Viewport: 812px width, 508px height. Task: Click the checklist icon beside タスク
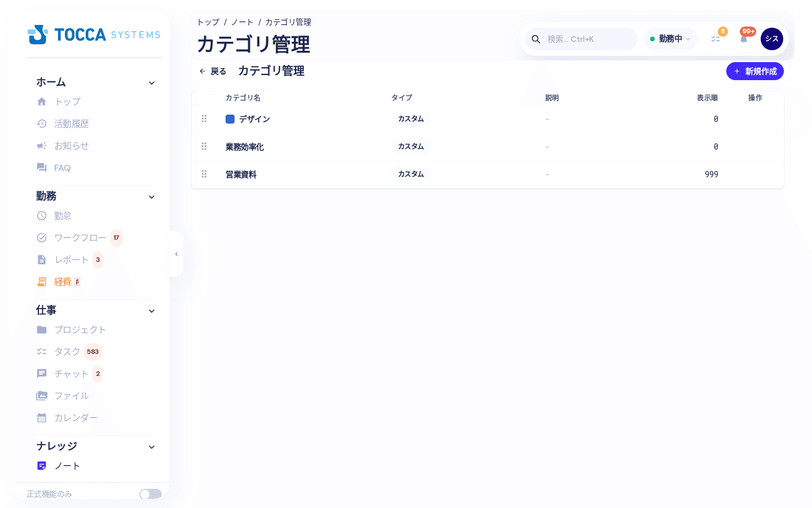tap(42, 352)
